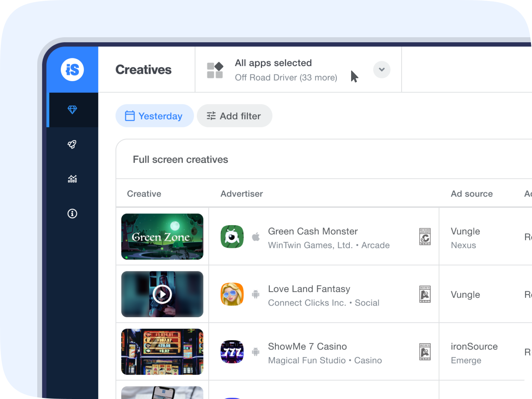This screenshot has width=532, height=399.
Task: Click the Green Cash Monster app icon
Action: point(232,236)
